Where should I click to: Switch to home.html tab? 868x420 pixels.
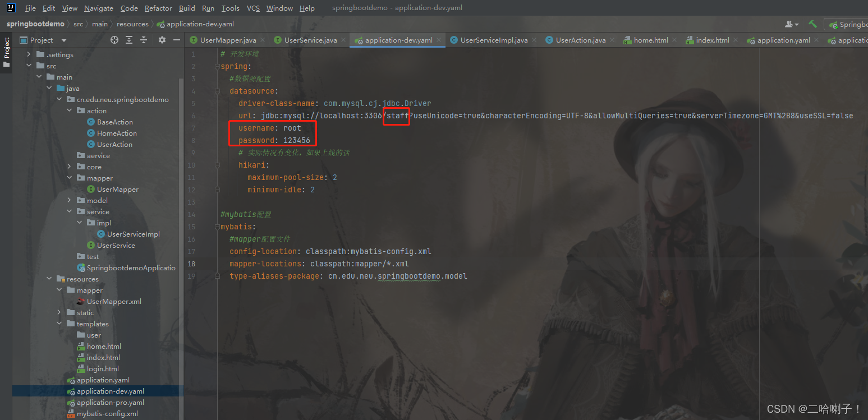(x=651, y=40)
